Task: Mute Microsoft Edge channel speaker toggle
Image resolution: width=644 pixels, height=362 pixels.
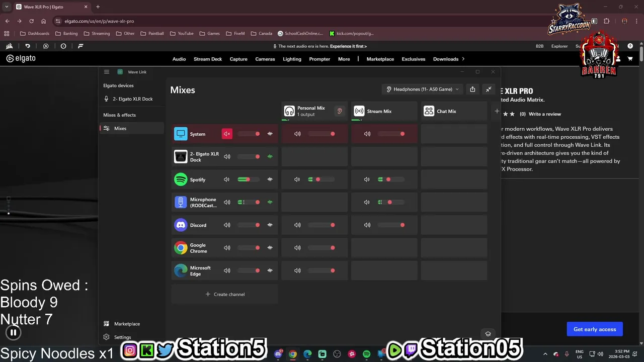Action: 227,270
